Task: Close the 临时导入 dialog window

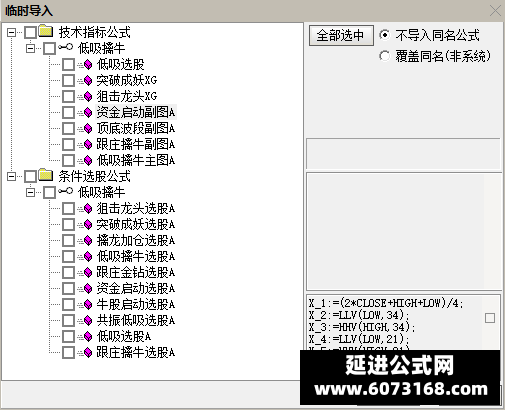Action: pos(495,11)
